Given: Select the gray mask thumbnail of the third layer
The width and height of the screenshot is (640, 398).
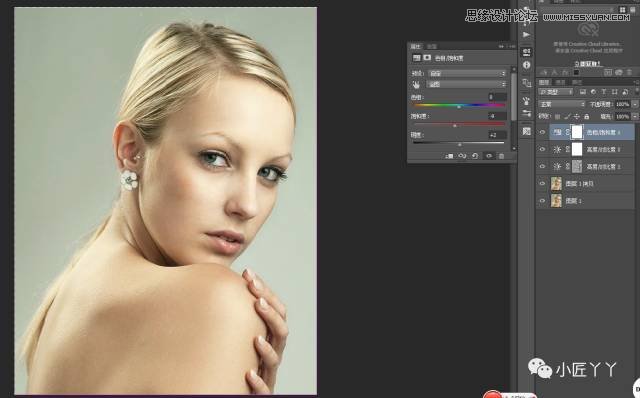Looking at the screenshot, I should 577,167.
